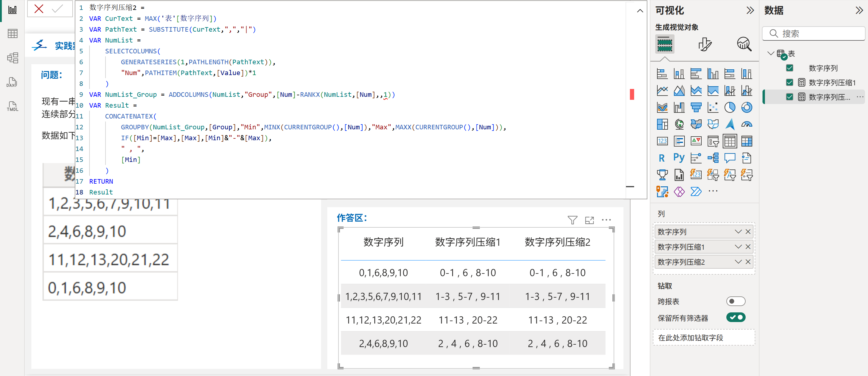
Task: Open the DAX query view
Action: coord(12,82)
